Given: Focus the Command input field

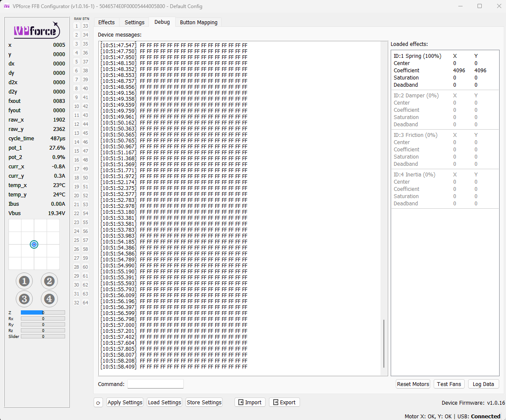Looking at the screenshot, I should click(155, 384).
